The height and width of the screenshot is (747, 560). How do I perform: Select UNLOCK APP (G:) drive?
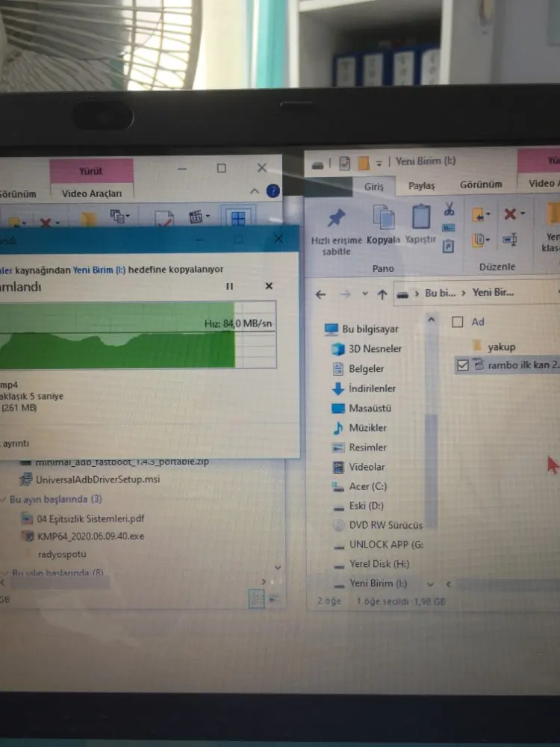pos(378,545)
